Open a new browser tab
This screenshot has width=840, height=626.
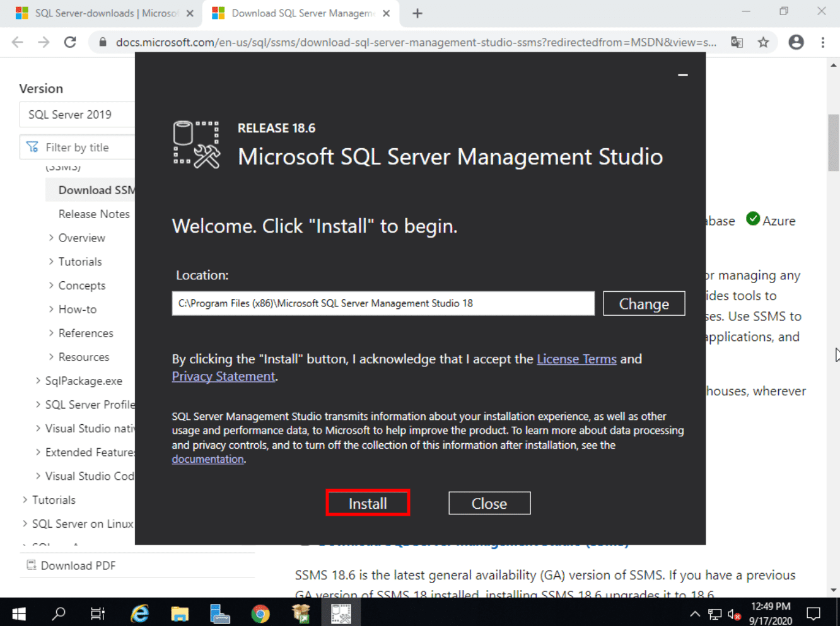click(x=417, y=13)
